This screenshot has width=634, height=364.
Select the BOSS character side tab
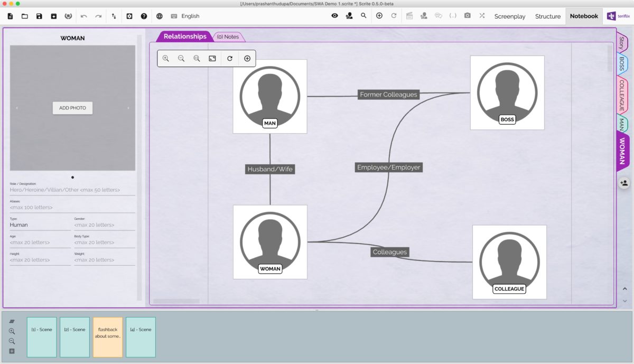pos(622,64)
